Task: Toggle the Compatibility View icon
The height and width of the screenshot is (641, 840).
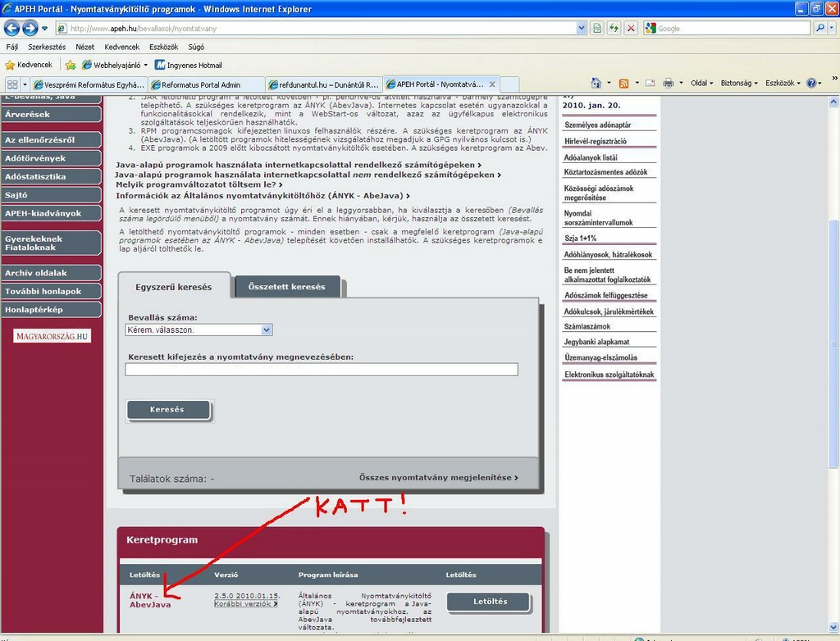Action: (597, 29)
